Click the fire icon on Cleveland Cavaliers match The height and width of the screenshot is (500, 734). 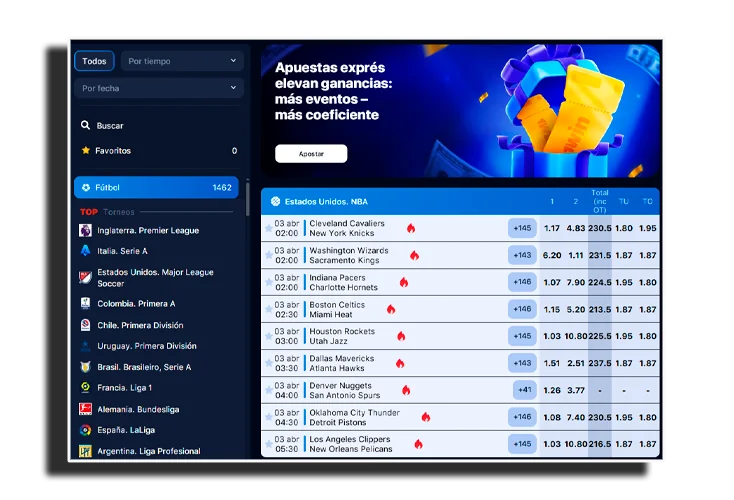coord(411,228)
